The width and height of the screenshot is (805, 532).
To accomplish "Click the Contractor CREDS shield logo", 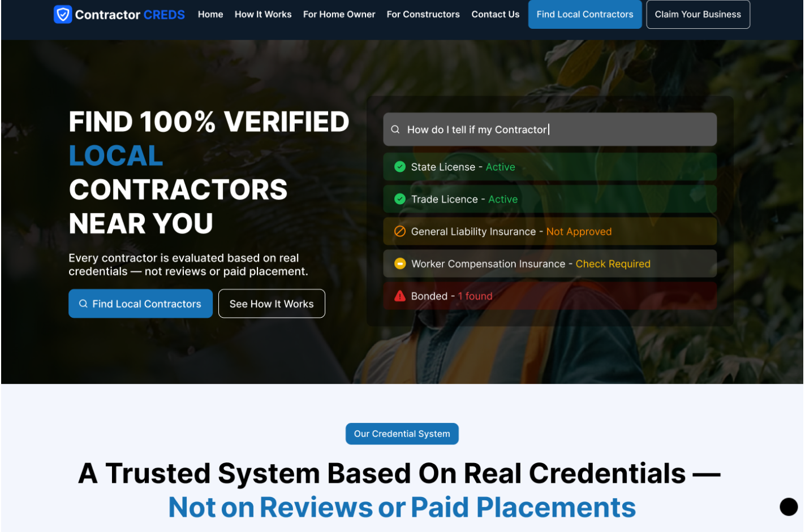I will 62,14.
